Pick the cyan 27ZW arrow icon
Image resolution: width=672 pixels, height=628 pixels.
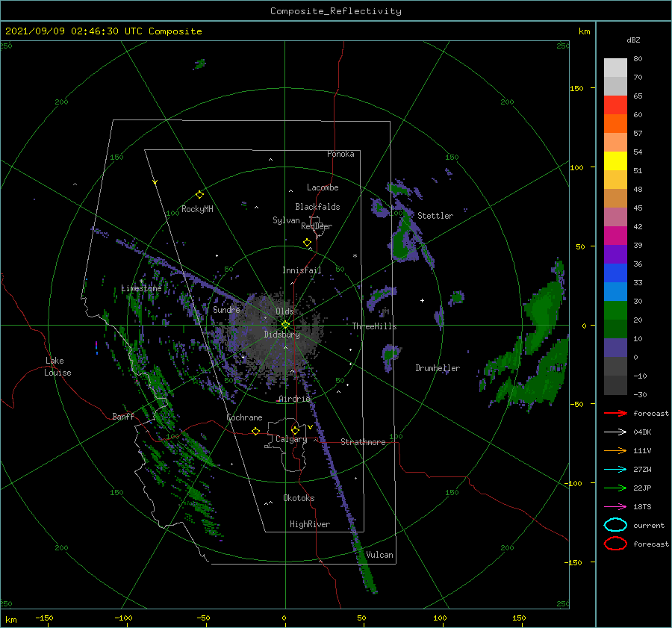coord(615,470)
